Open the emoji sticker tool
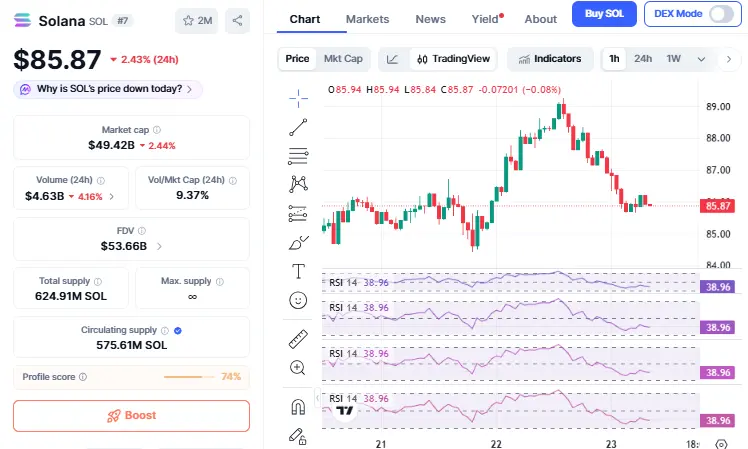The width and height of the screenshot is (748, 449). click(x=298, y=300)
